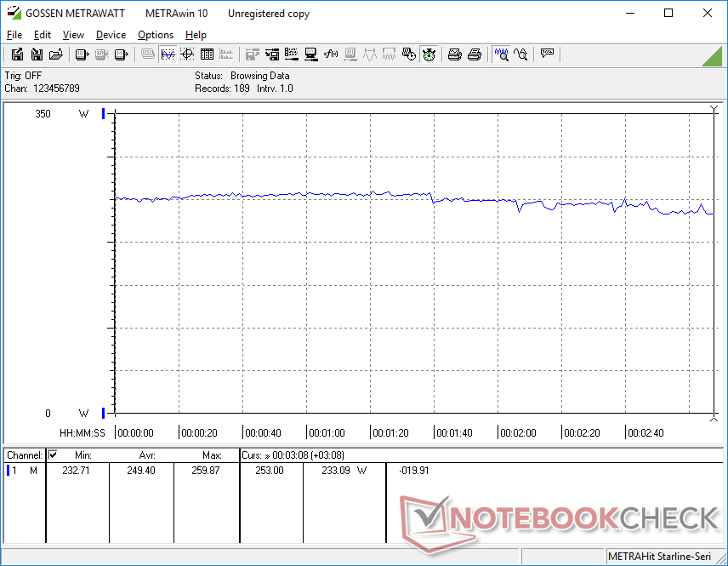The width and height of the screenshot is (728, 566).
Task: Open a file using the folder icon
Action: coord(56,54)
